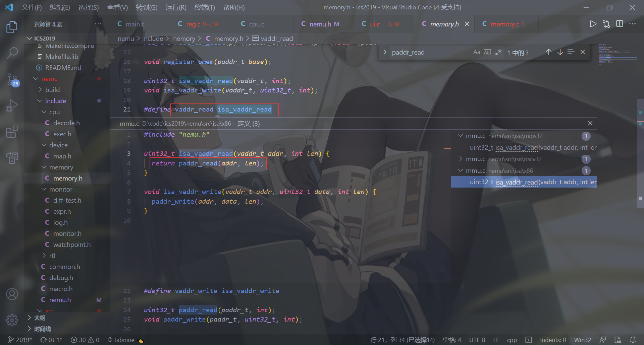This screenshot has width=644, height=345.
Task: Open the 编辑(E) menu
Action: tap(60, 7)
